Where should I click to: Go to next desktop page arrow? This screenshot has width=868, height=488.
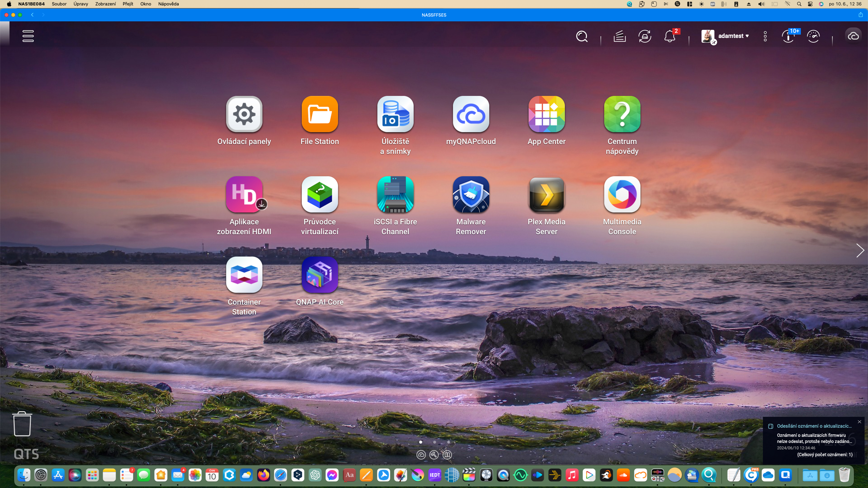[x=860, y=250]
